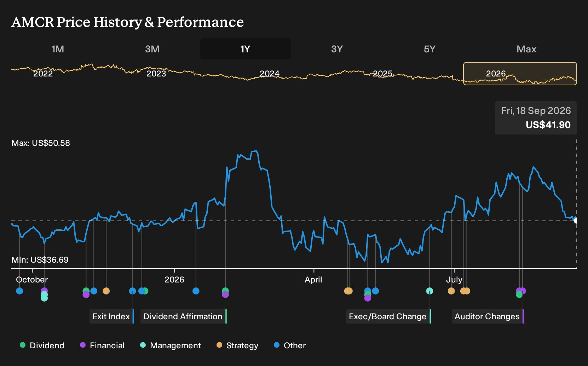Click the teal Management dot above Exec/Board Change
This screenshot has height=366, width=588.
click(430, 291)
